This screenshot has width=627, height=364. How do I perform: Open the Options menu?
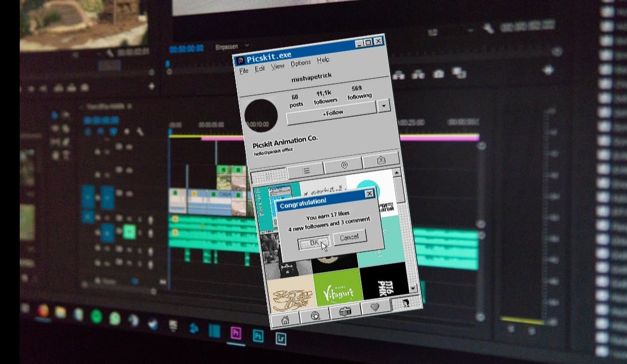coord(300,63)
